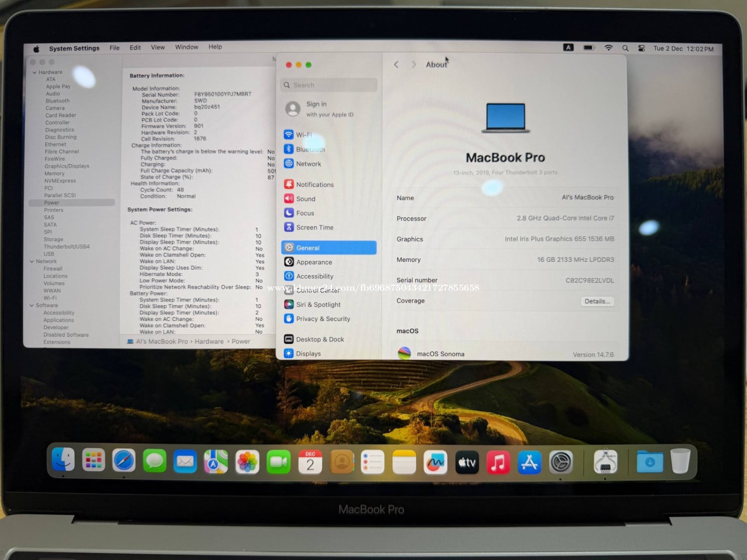Viewport: 747px width, 560px height.
Task: Open Privacy & Security settings
Action: 323,319
